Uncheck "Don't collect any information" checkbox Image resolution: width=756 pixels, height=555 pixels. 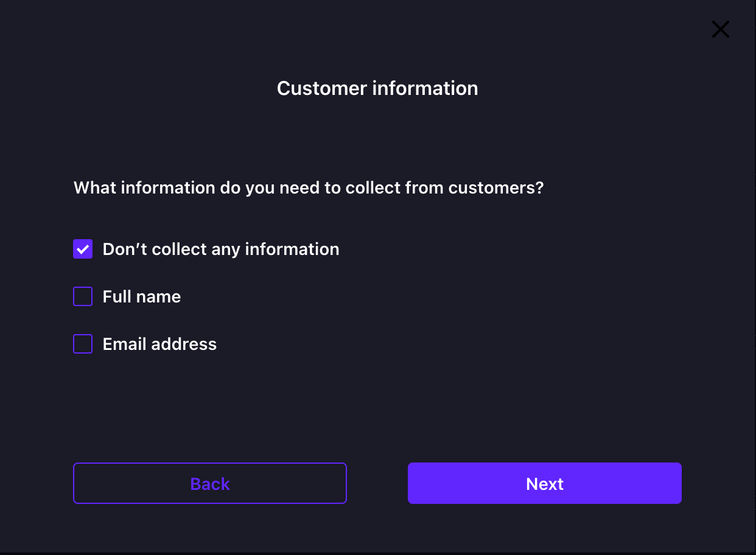[x=83, y=249]
